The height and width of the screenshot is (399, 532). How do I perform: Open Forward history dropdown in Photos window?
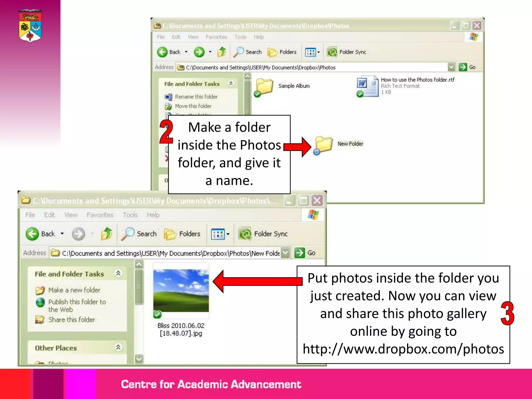coord(210,52)
